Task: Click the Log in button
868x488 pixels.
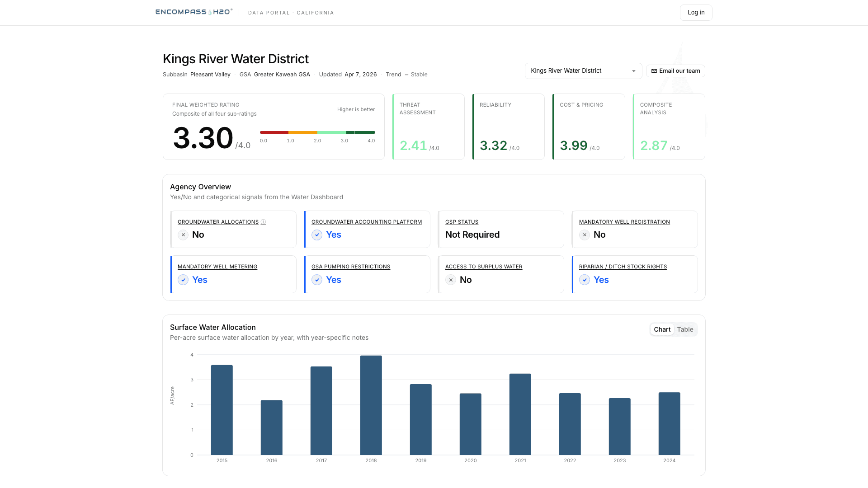Action: [696, 13]
